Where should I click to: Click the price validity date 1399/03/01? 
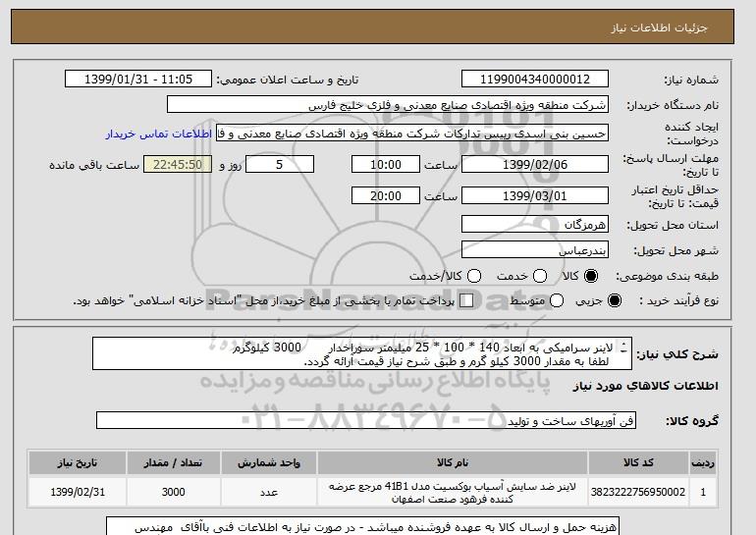pos(535,195)
